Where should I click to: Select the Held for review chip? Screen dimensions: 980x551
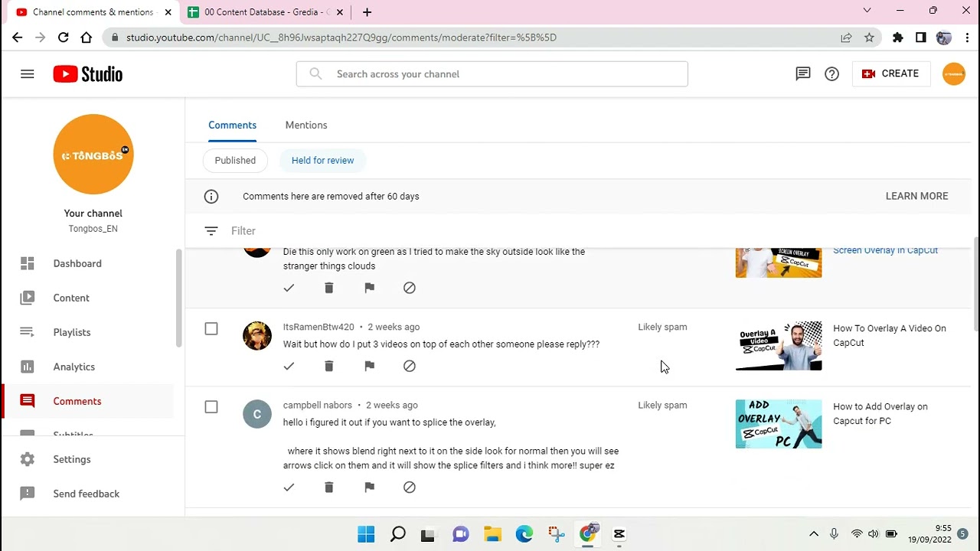click(x=322, y=160)
